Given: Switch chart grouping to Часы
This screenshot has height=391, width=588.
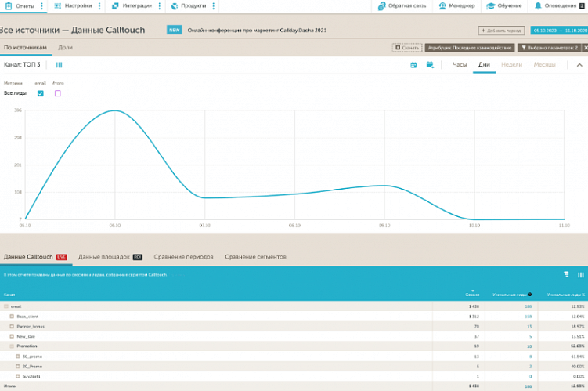Looking at the screenshot, I should (x=460, y=65).
